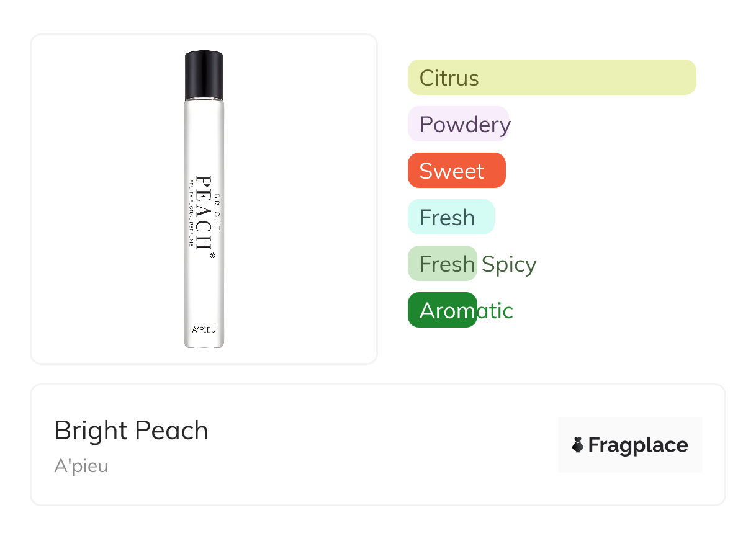Click the A'PIEU label at the bottle base
The height and width of the screenshot is (536, 756).
point(204,329)
